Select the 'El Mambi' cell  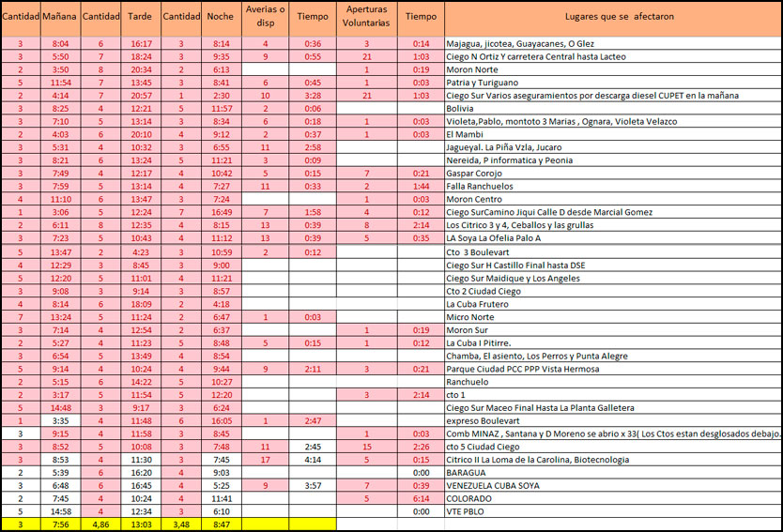point(613,134)
